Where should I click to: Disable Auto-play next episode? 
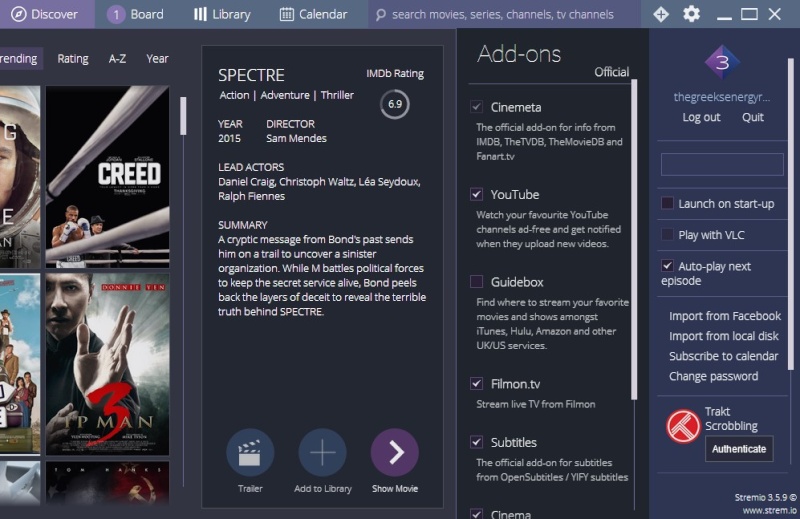[x=667, y=265]
